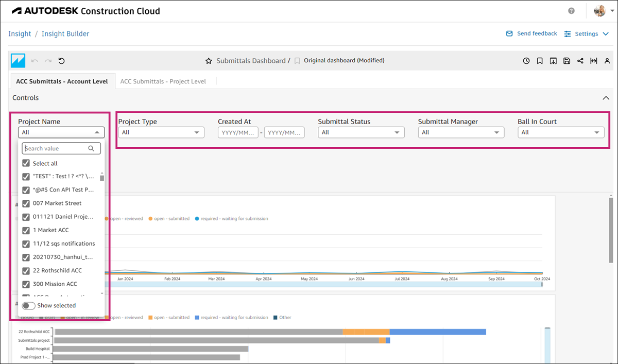Click the bookmarks icon in toolbar

(540, 61)
